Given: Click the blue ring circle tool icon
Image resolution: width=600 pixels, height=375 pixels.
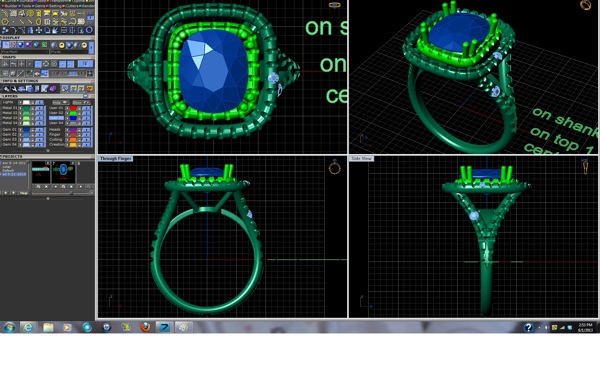Looking at the screenshot, I should click(90, 30).
